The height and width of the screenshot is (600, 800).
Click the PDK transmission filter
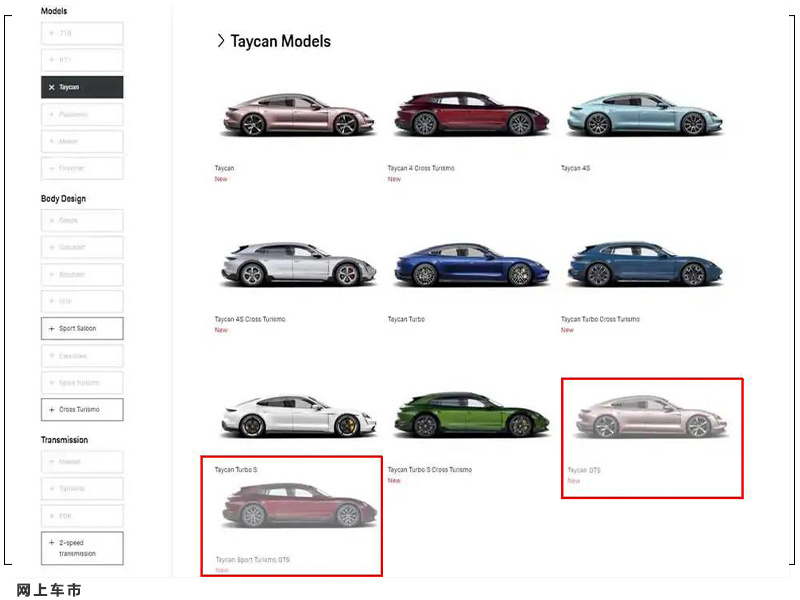coord(82,516)
